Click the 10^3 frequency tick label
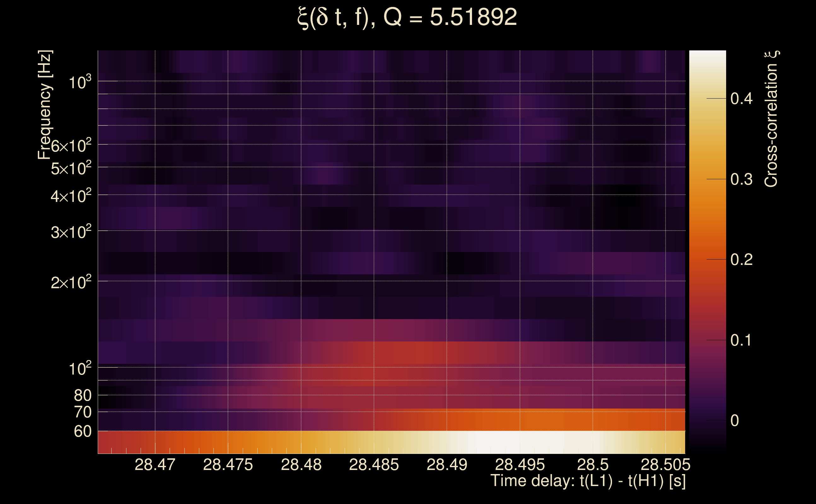816x504 pixels. pos(79,82)
